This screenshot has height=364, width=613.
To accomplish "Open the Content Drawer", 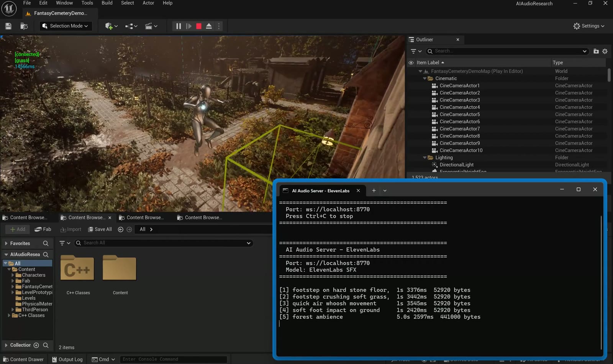I will click(x=23, y=359).
